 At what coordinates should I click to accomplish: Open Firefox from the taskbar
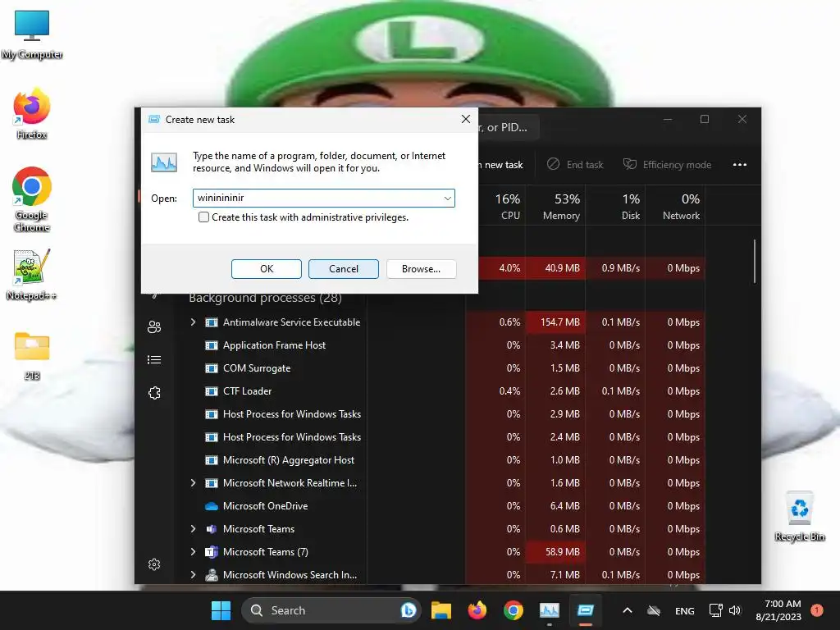coord(477,610)
